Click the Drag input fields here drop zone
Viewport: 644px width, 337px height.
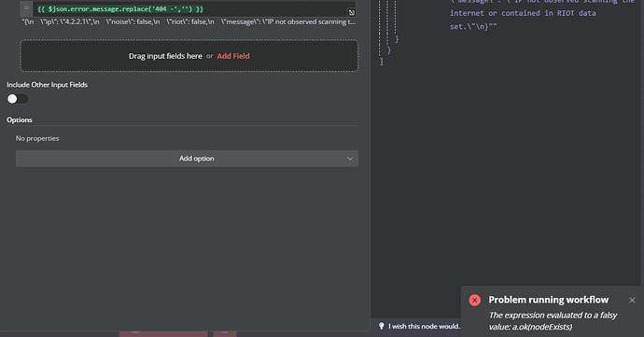click(189, 56)
